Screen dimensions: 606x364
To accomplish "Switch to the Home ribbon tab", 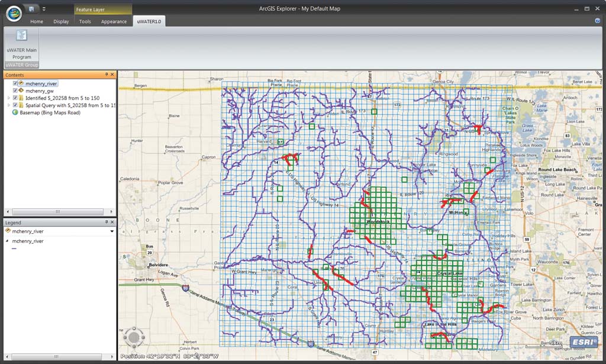I will [37, 22].
